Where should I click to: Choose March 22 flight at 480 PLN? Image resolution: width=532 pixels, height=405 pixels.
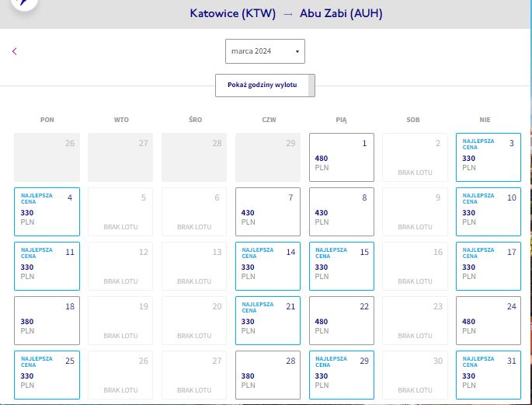tap(341, 320)
